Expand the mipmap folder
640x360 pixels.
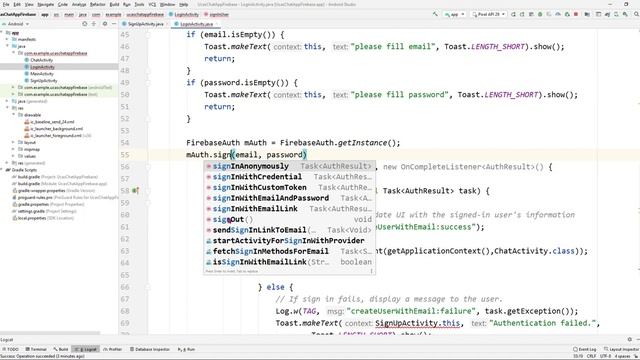pyautogui.click(x=13, y=149)
